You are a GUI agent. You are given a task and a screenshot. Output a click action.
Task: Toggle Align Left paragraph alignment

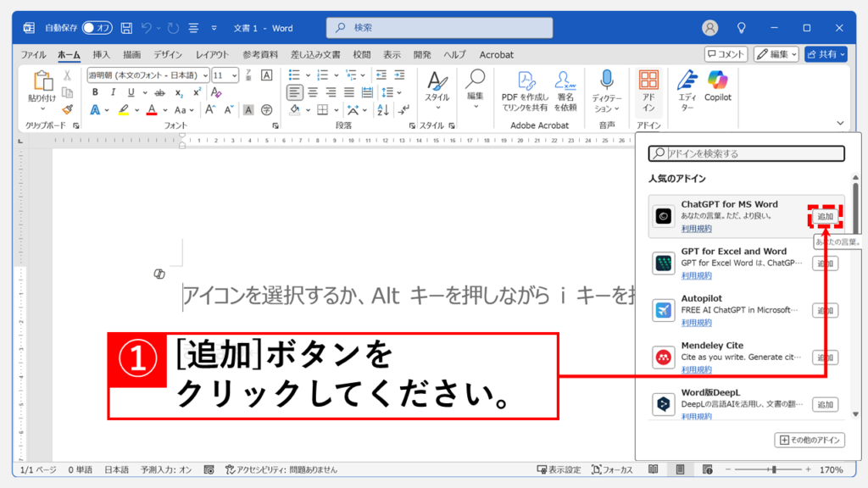pos(294,92)
